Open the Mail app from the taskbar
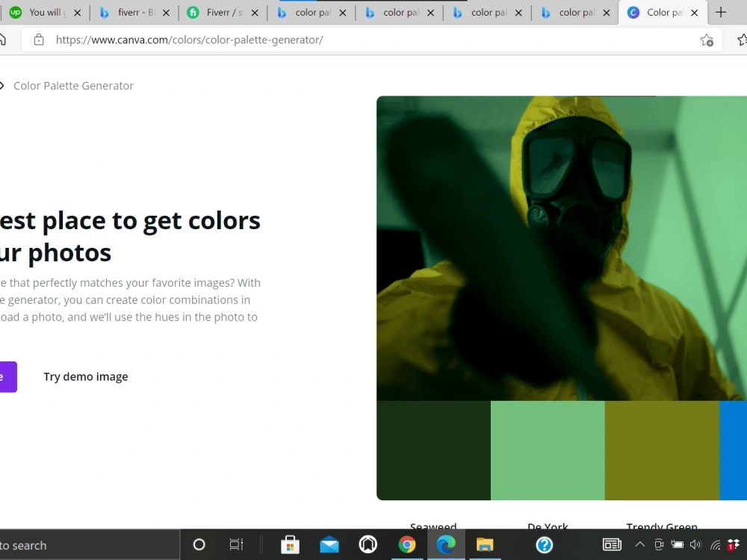Viewport: 747px width, 560px height. coord(329,545)
